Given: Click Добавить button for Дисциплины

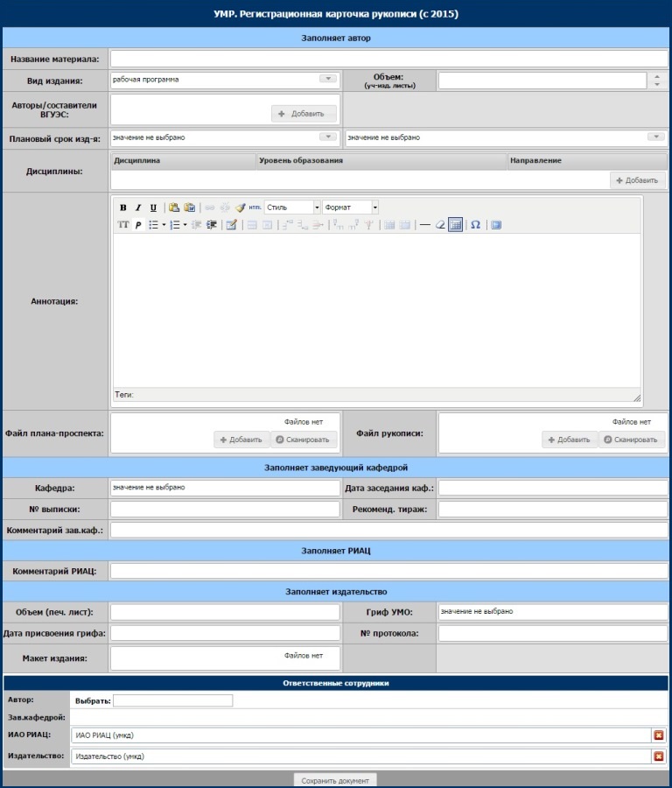Looking at the screenshot, I should pyautogui.click(x=638, y=180).
